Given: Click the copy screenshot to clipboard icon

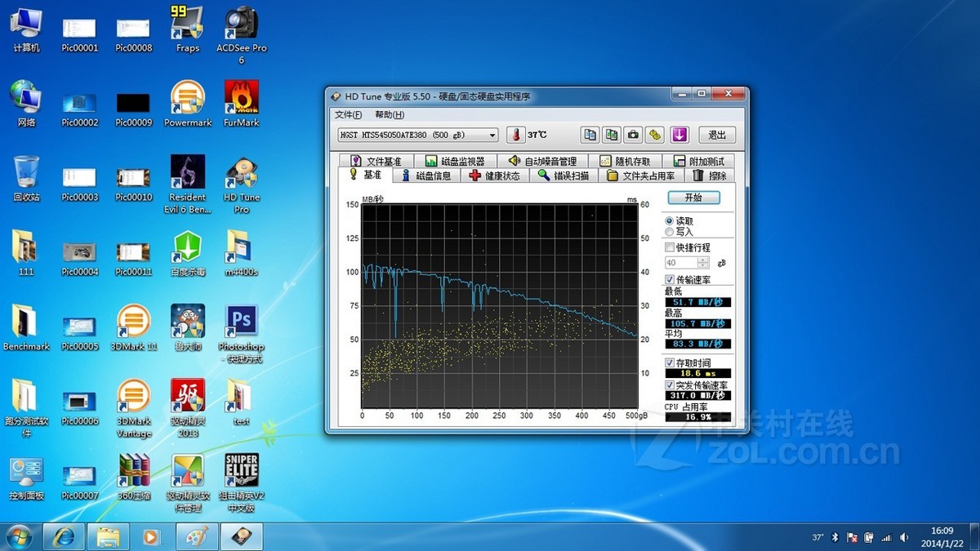Looking at the screenshot, I should pyautogui.click(x=611, y=135).
